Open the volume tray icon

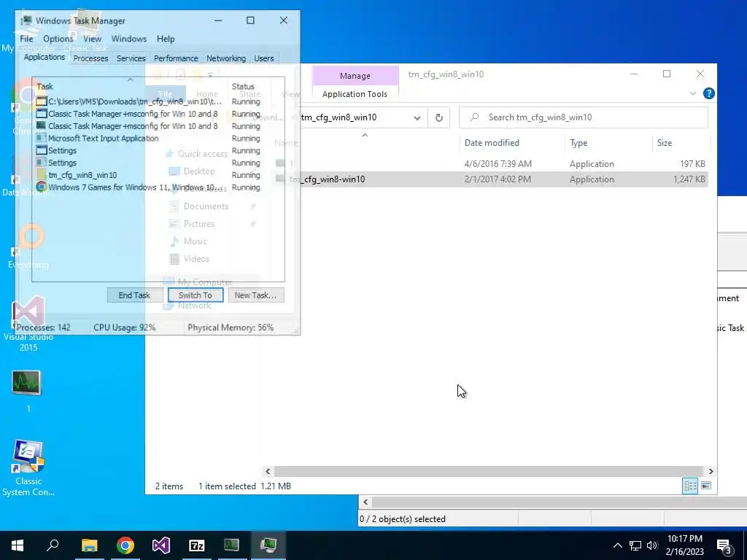tap(652, 545)
